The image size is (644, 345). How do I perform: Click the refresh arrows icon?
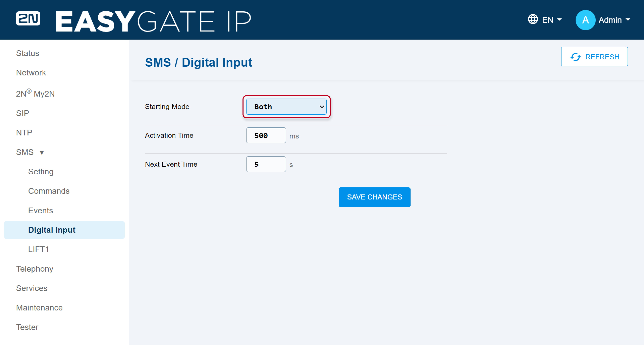[x=575, y=57]
